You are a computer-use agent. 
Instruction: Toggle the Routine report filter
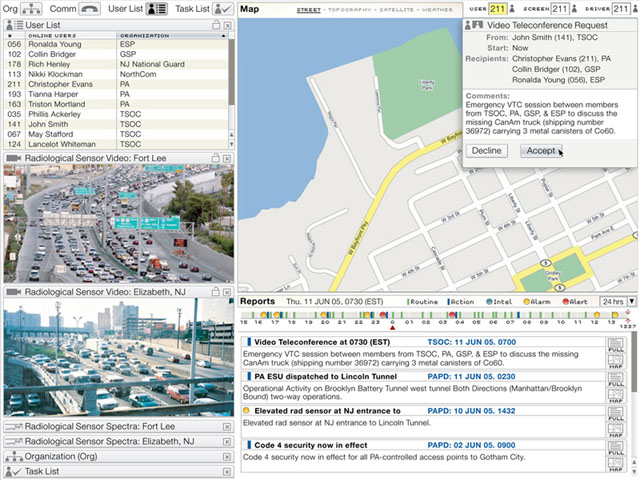(423, 302)
